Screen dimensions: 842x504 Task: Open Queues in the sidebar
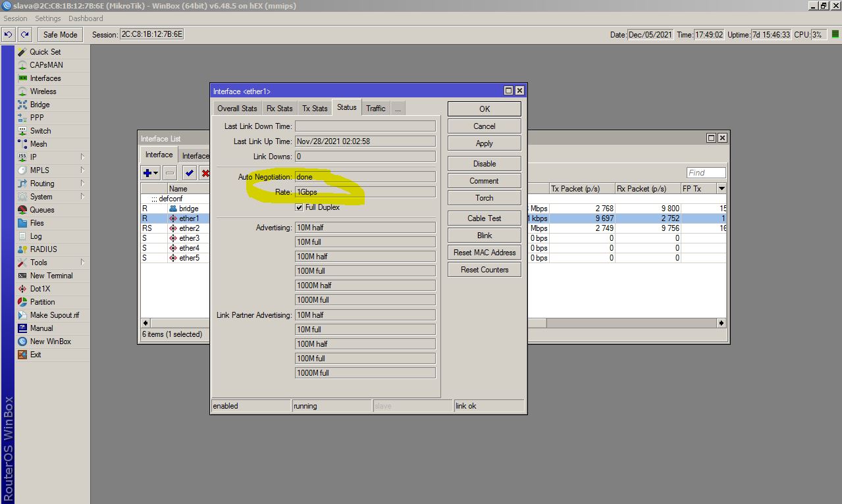point(41,210)
